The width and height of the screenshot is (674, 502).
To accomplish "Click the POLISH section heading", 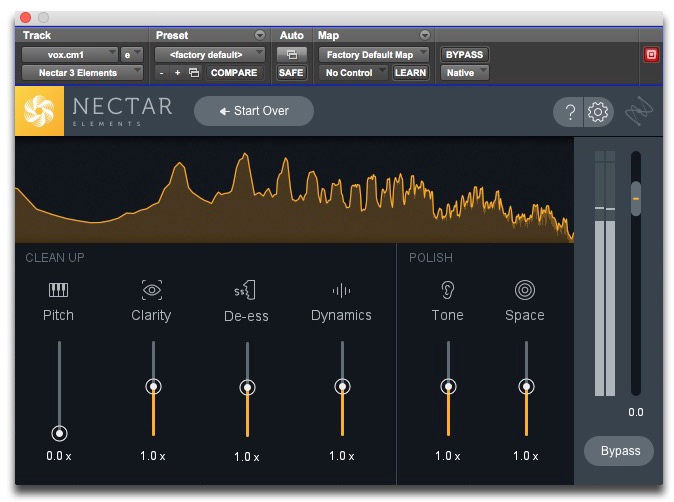I will pos(431,258).
